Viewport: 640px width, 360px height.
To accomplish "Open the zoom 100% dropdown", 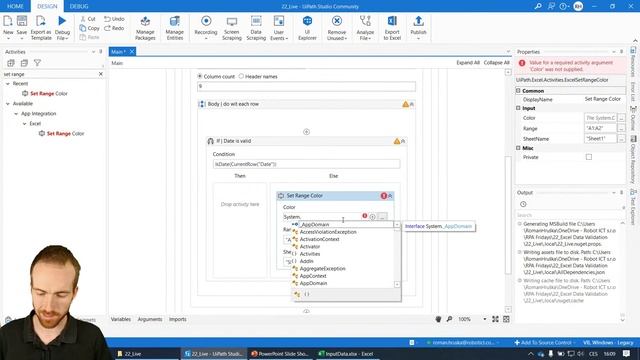I will point(484,319).
